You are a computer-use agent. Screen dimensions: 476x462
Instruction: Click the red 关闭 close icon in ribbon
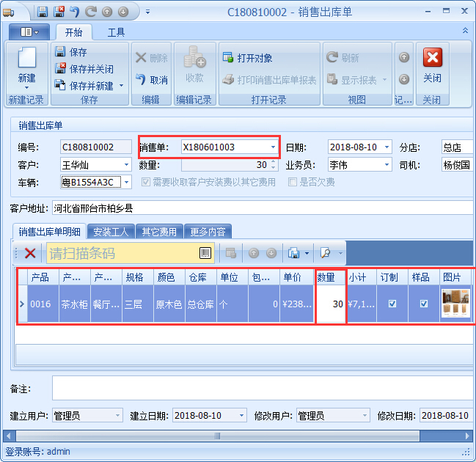(x=432, y=58)
